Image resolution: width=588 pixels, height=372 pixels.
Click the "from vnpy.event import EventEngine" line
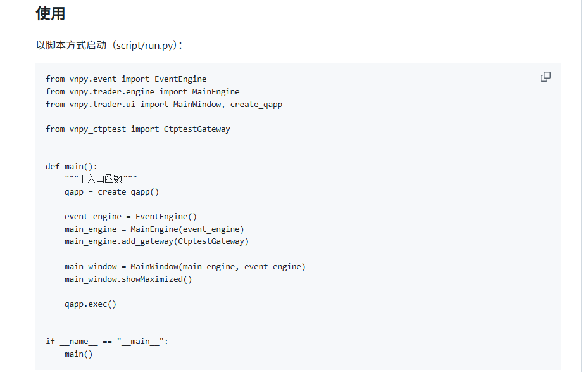click(x=126, y=79)
